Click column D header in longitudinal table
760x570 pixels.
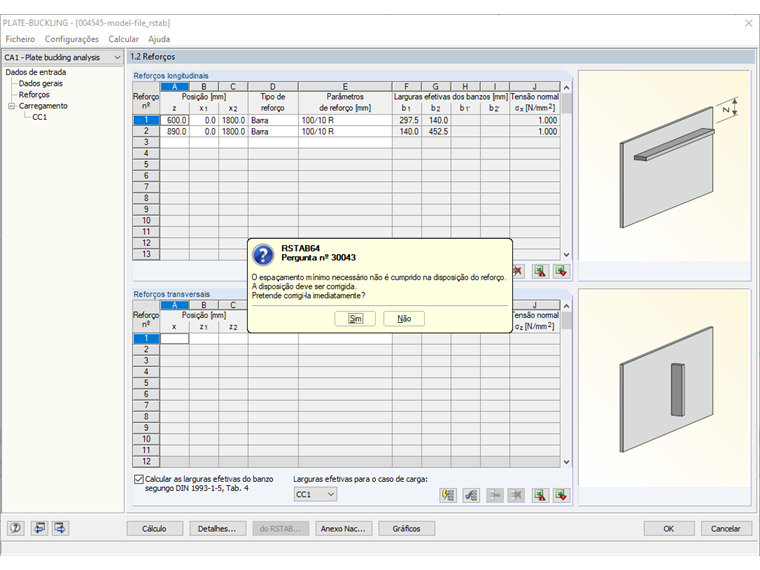point(273,87)
